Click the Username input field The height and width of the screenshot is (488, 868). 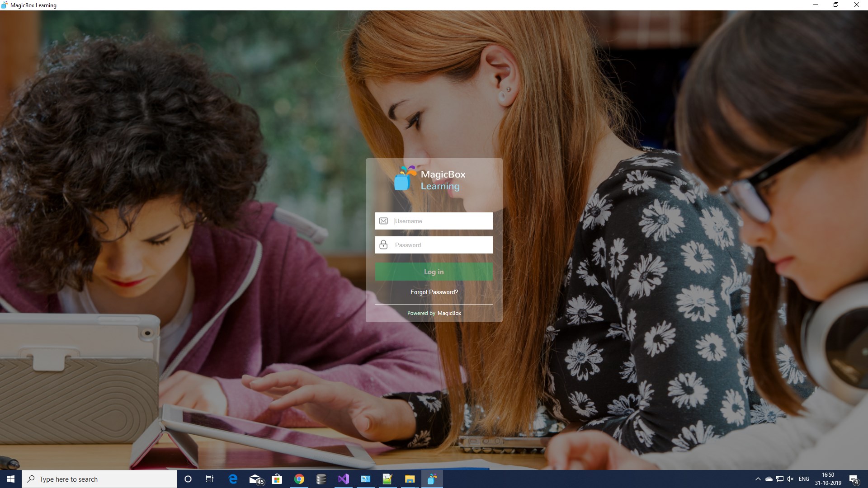click(442, 221)
